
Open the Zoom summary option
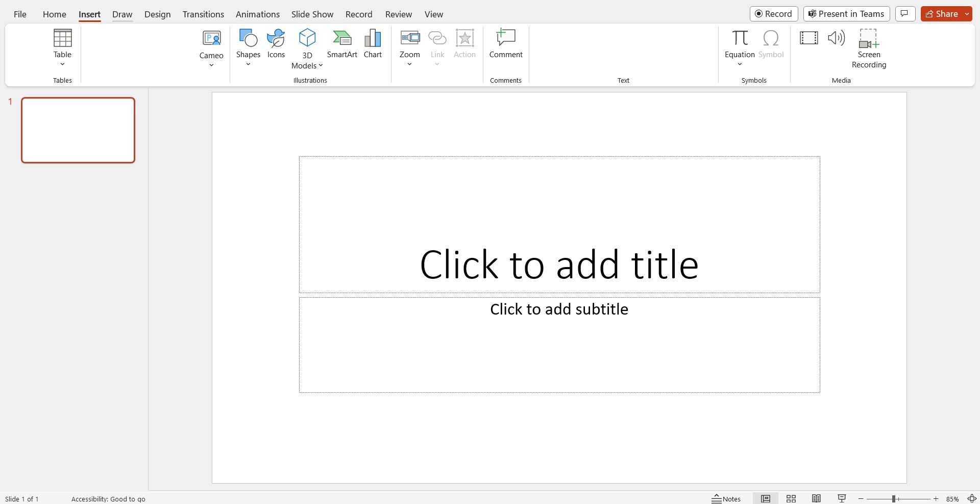pos(410,43)
